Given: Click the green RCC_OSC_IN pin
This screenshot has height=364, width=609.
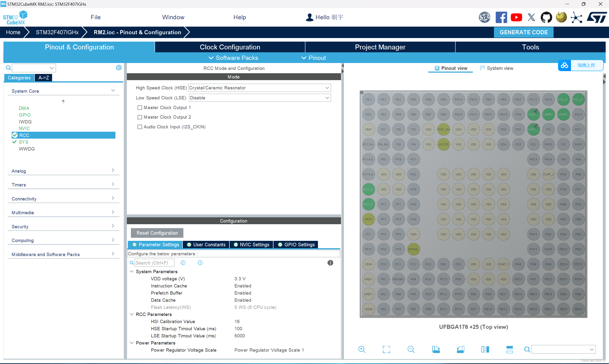Looking at the screenshot, I should click(368, 189).
